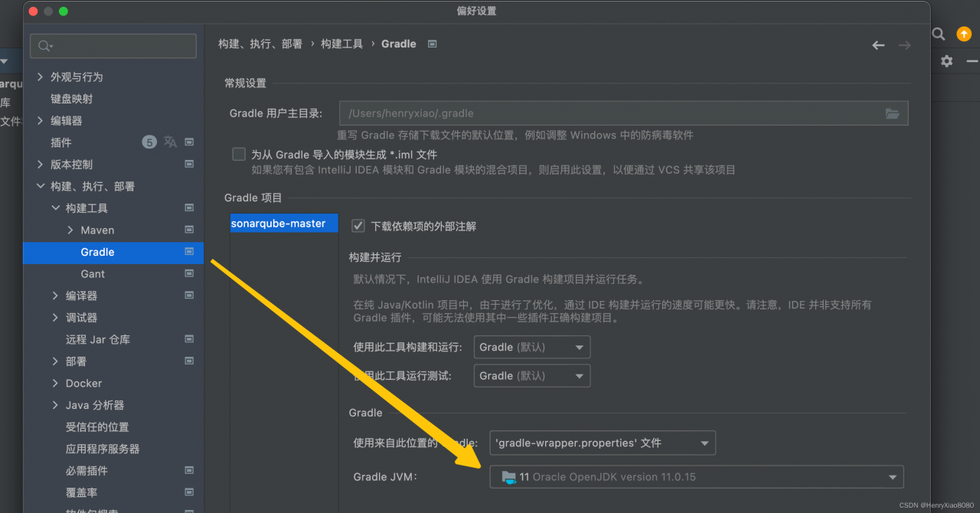The width and height of the screenshot is (980, 513).
Task: Click the orange update arrow in IDE window
Action: (964, 34)
